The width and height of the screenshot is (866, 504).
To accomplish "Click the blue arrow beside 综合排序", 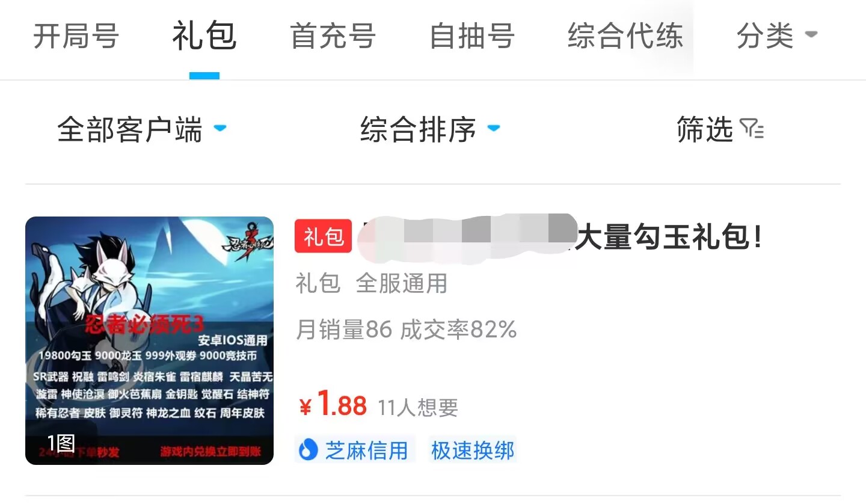I will [494, 128].
